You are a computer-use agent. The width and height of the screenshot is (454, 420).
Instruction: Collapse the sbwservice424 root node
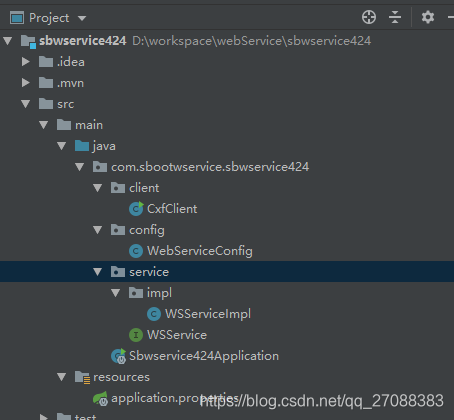coord(8,41)
